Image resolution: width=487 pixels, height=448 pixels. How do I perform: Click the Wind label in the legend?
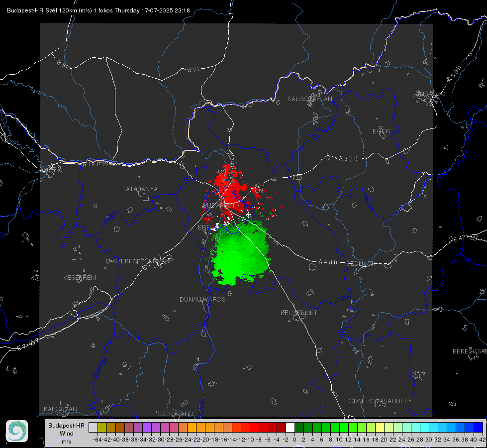click(x=67, y=434)
